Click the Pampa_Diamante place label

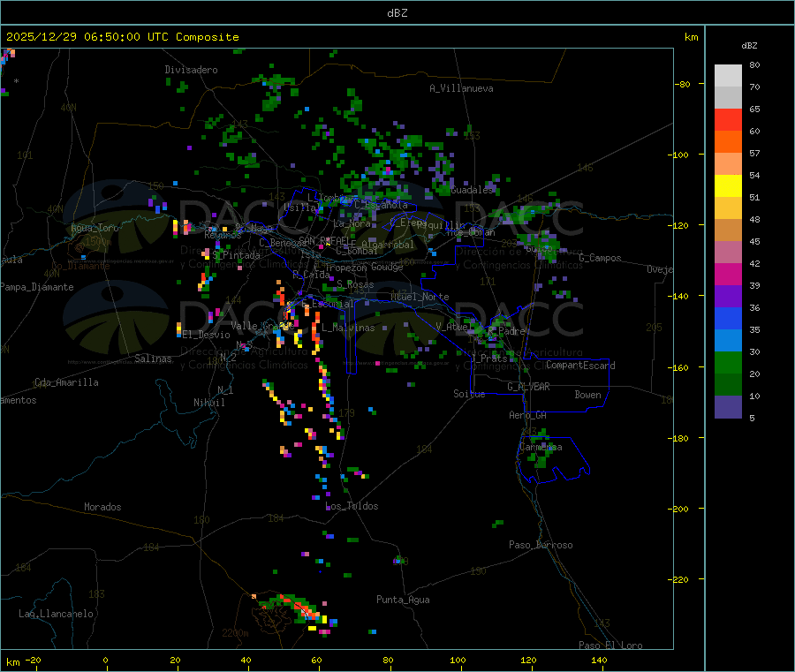point(37,287)
